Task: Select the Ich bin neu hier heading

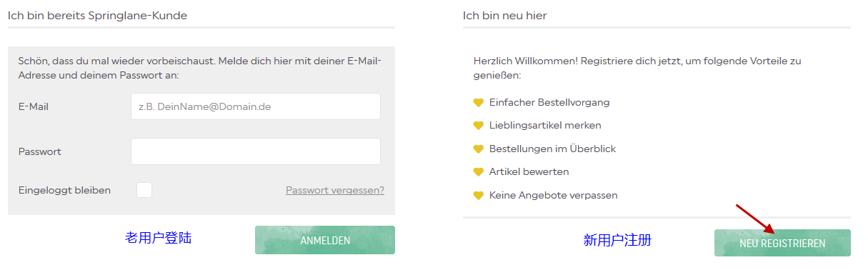Action: (x=505, y=15)
